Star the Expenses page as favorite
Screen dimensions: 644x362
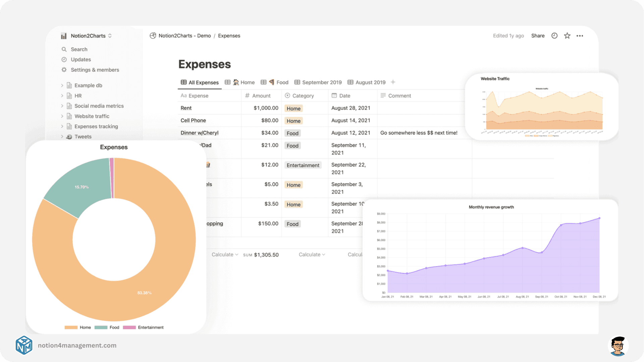(x=567, y=36)
